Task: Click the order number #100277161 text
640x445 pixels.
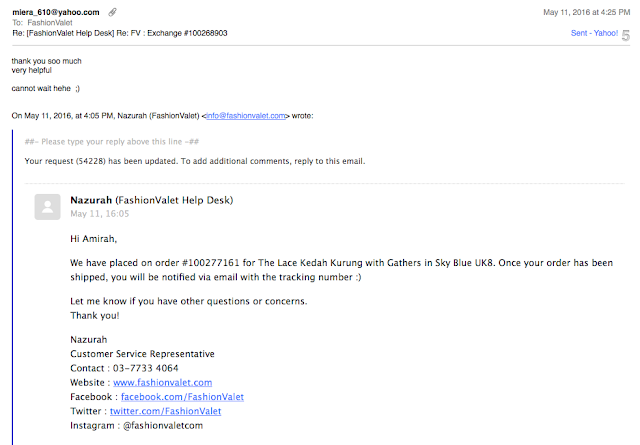Action: click(x=211, y=263)
